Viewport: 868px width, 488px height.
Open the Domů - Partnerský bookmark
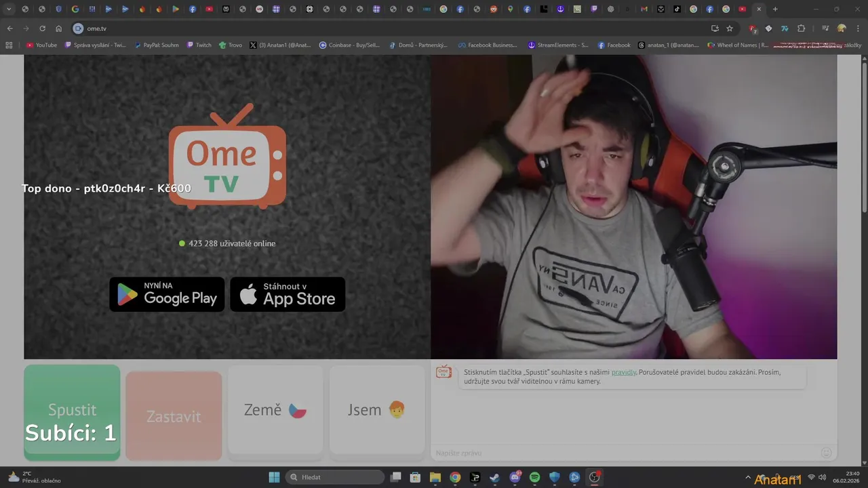[418, 45]
